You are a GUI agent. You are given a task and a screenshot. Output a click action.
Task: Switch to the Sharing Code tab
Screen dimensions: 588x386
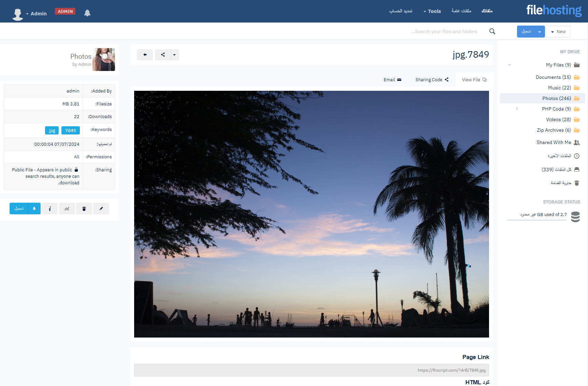tap(432, 80)
